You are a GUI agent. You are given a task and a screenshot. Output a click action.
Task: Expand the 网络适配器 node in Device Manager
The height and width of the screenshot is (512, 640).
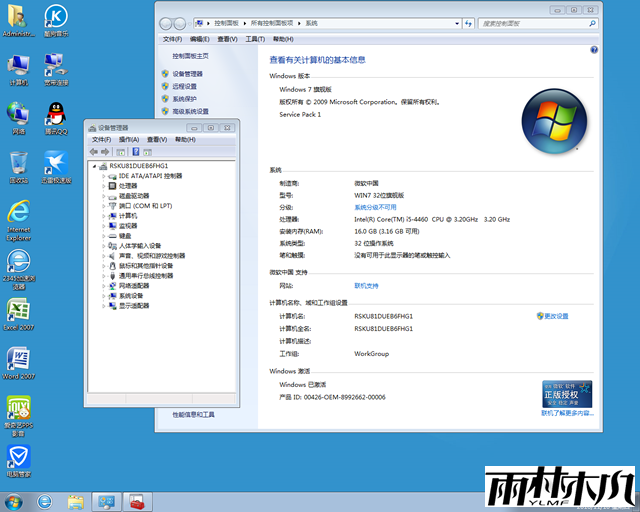click(103, 286)
